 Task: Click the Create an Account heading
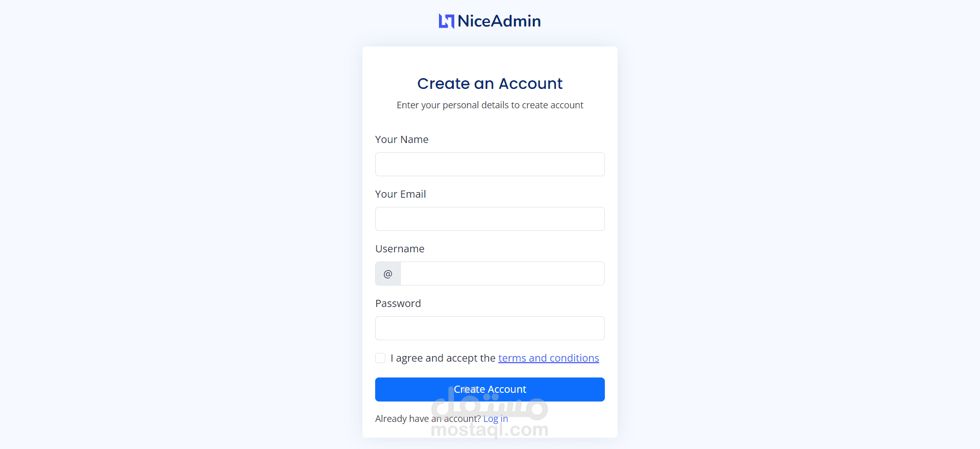click(x=490, y=83)
